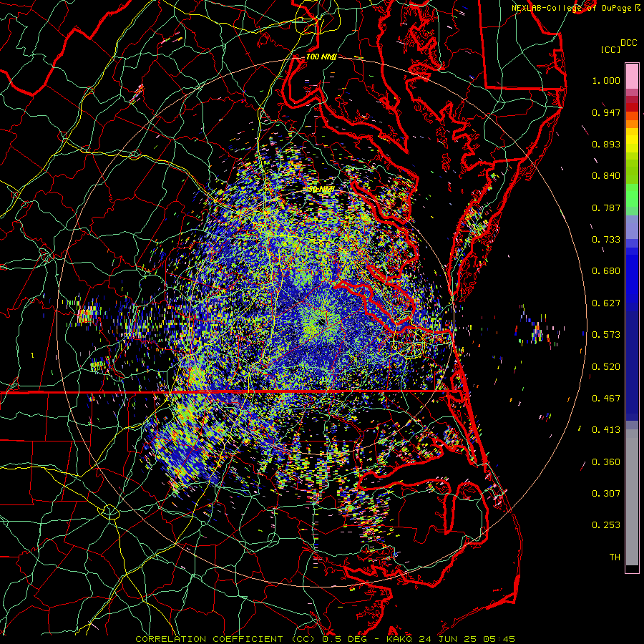The height and width of the screenshot is (644, 644).
Task: Select the 0.947 scale value
Action: [606, 112]
